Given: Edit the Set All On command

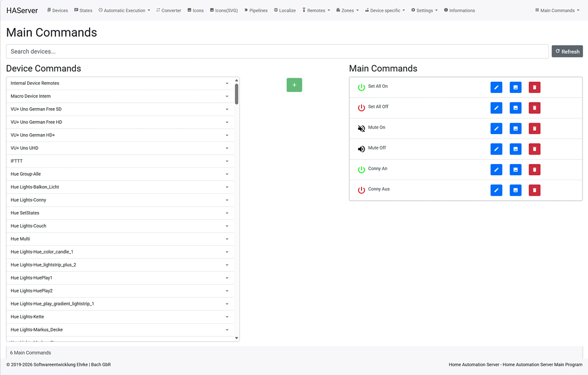Looking at the screenshot, I should coord(496,87).
